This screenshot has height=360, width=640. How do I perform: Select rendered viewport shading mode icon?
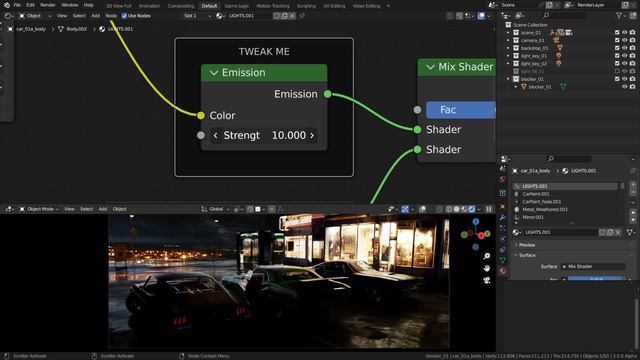point(471,209)
